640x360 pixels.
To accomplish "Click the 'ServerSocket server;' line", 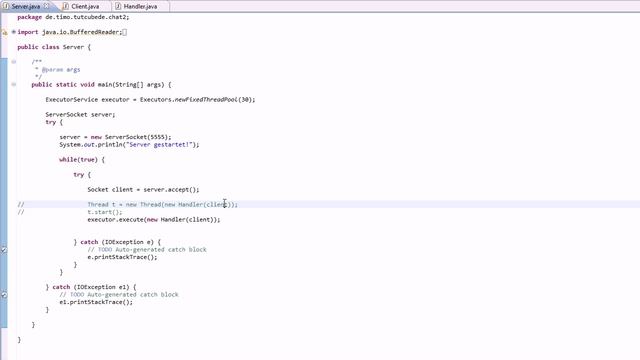I will [80, 115].
